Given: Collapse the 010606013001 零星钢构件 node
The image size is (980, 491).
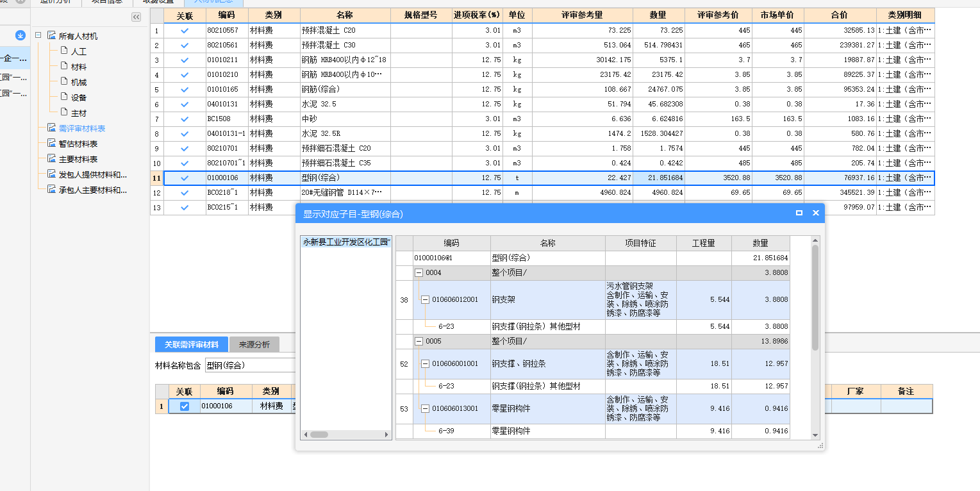Looking at the screenshot, I should [x=425, y=408].
